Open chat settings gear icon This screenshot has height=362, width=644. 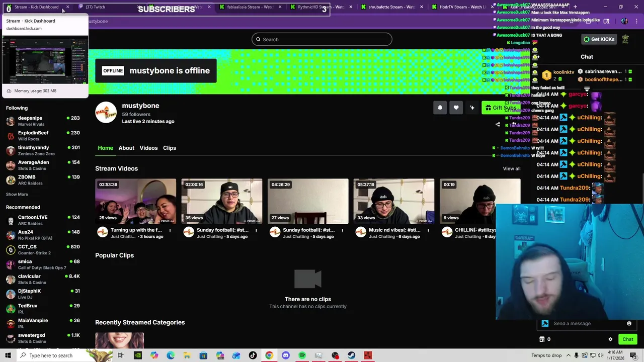click(610, 339)
